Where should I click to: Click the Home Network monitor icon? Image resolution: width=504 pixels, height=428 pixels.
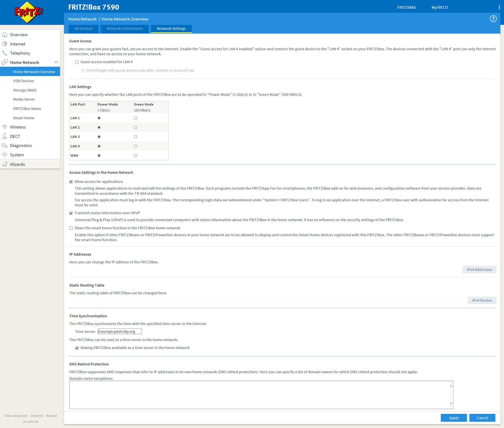pos(5,62)
